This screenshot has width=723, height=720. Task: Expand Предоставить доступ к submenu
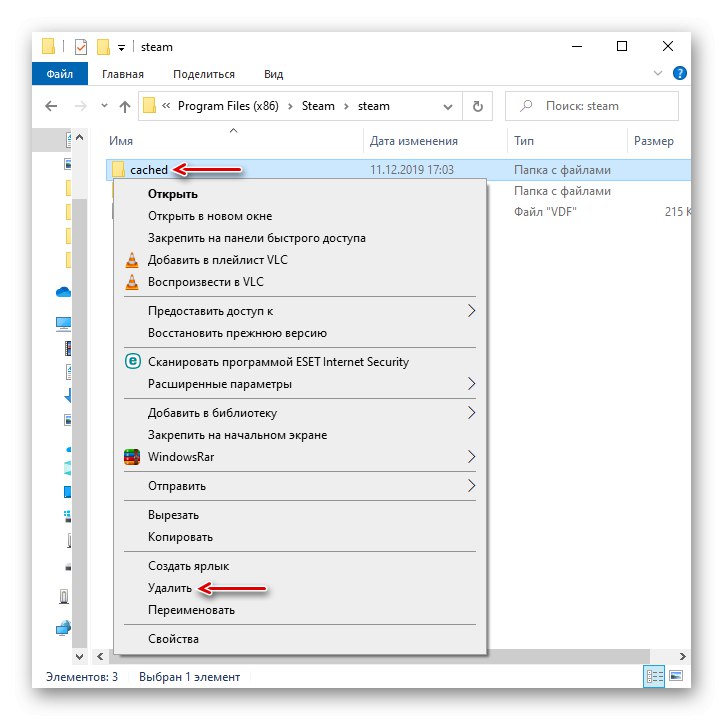pos(300,311)
